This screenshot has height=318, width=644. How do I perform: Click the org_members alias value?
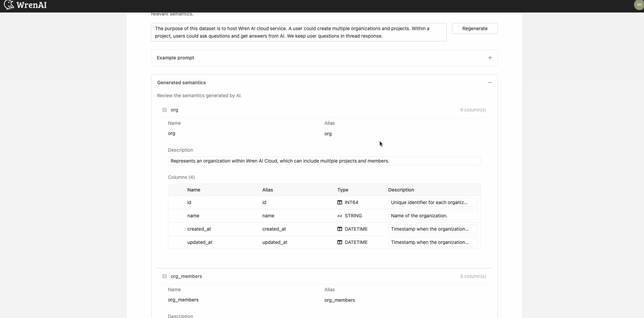pyautogui.click(x=340, y=300)
